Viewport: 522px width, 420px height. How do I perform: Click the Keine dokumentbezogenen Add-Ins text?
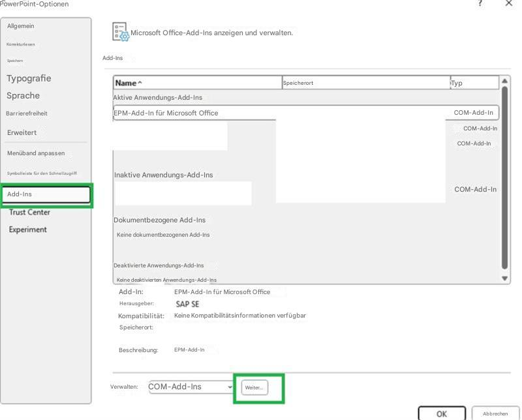coord(163,235)
